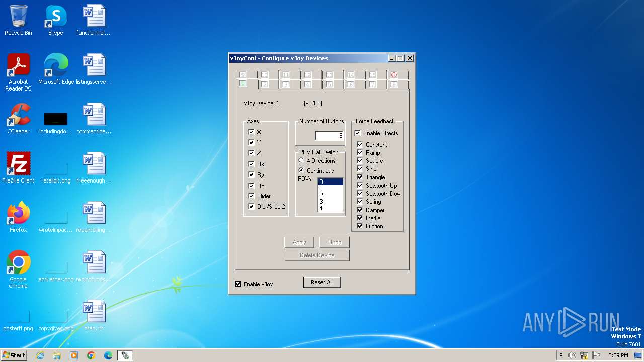
Task: Toggle the Rx axis checkbox
Action: pyautogui.click(x=251, y=164)
